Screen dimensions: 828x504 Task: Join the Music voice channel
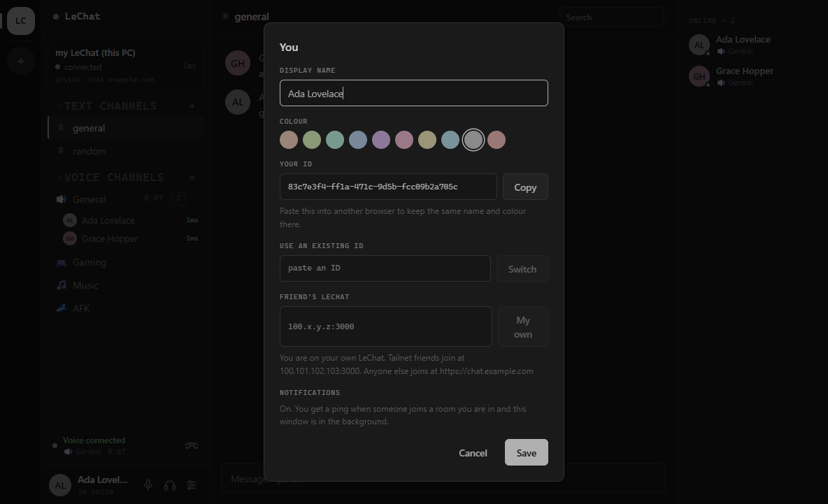point(126,285)
